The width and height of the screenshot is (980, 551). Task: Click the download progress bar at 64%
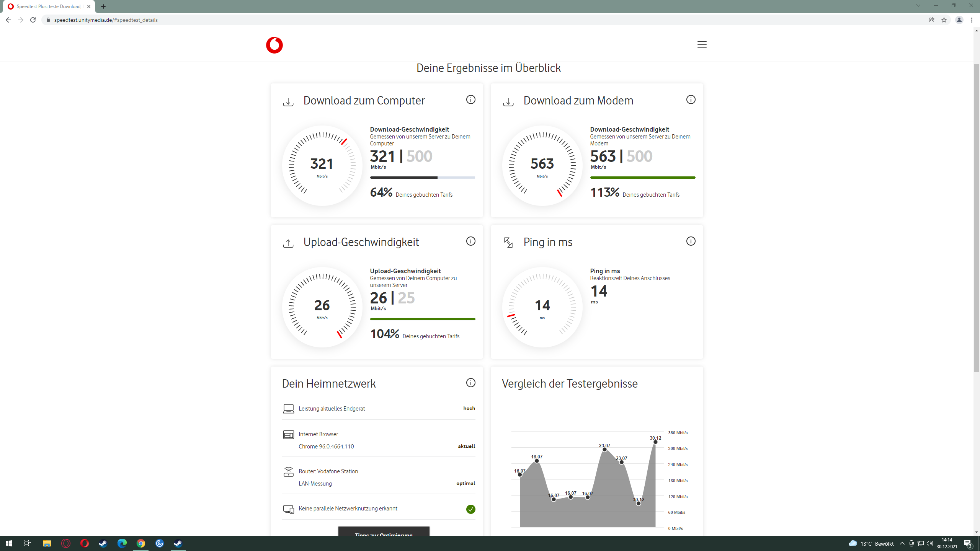422,178
